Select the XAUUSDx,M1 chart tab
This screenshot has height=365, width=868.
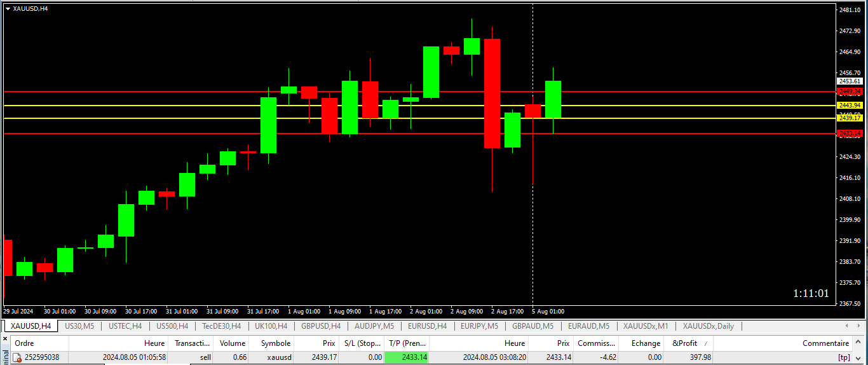pyautogui.click(x=646, y=326)
